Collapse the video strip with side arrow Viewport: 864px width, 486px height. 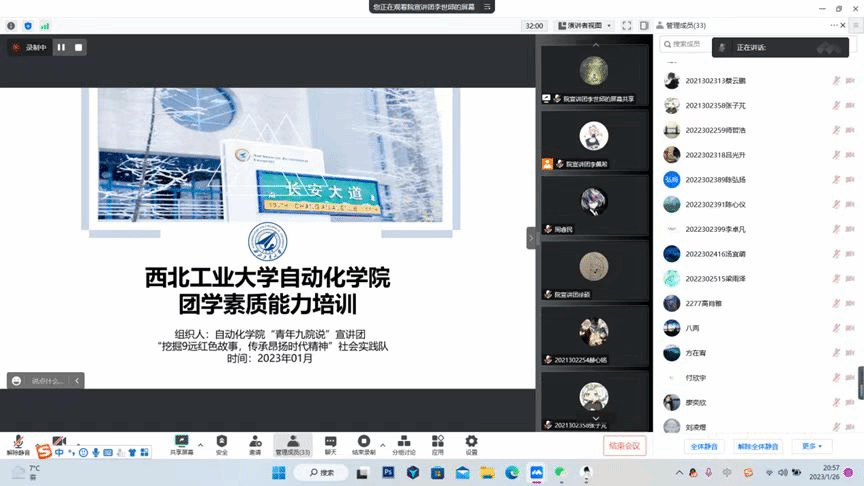531,238
